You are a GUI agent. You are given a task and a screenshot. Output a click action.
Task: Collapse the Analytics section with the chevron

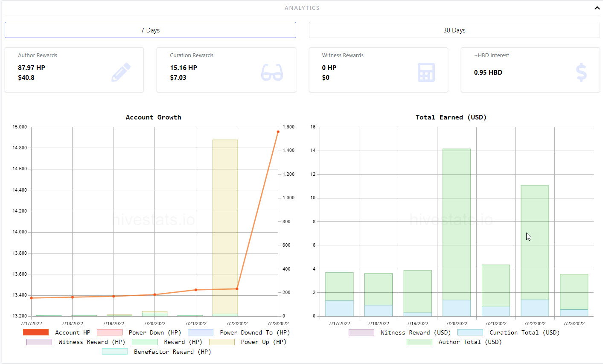(x=597, y=8)
